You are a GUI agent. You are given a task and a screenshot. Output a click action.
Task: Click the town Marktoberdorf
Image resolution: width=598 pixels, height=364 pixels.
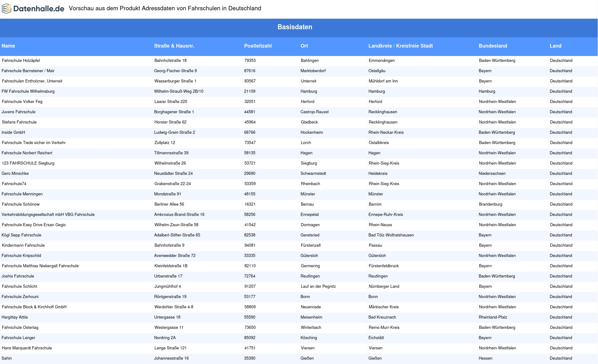313,71
